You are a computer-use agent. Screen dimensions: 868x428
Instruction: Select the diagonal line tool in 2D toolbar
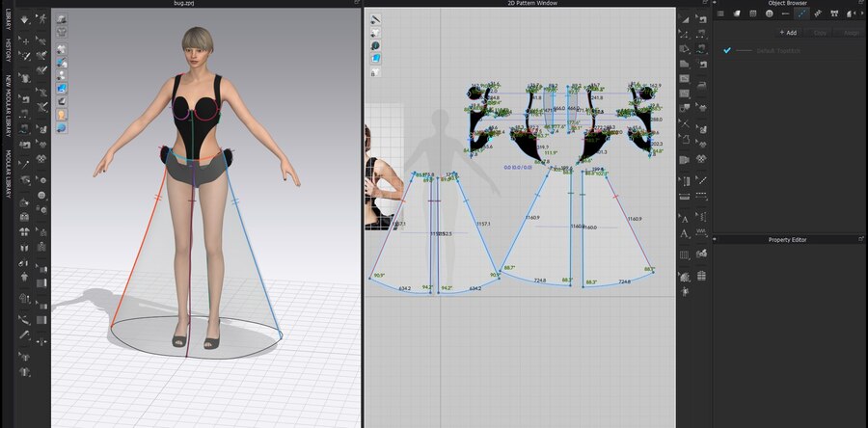pyautogui.click(x=702, y=180)
